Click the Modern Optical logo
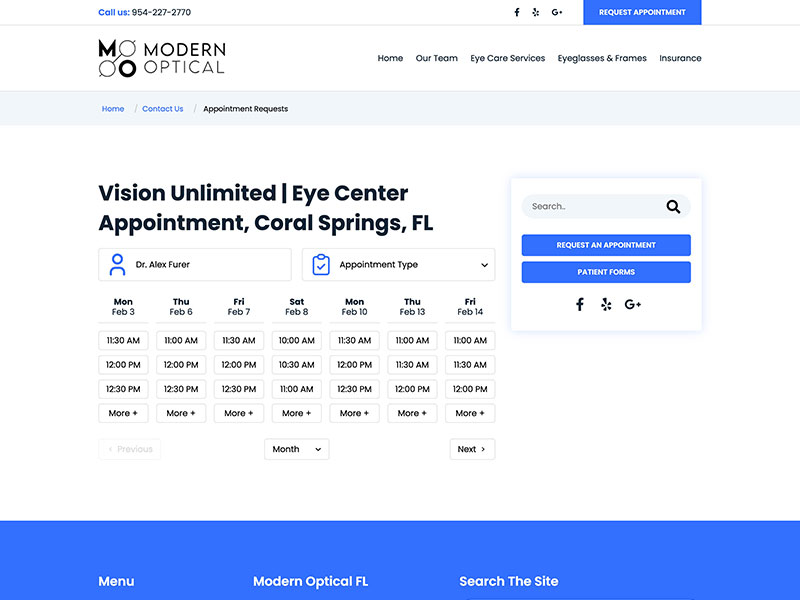The width and height of the screenshot is (800, 600). (x=162, y=58)
